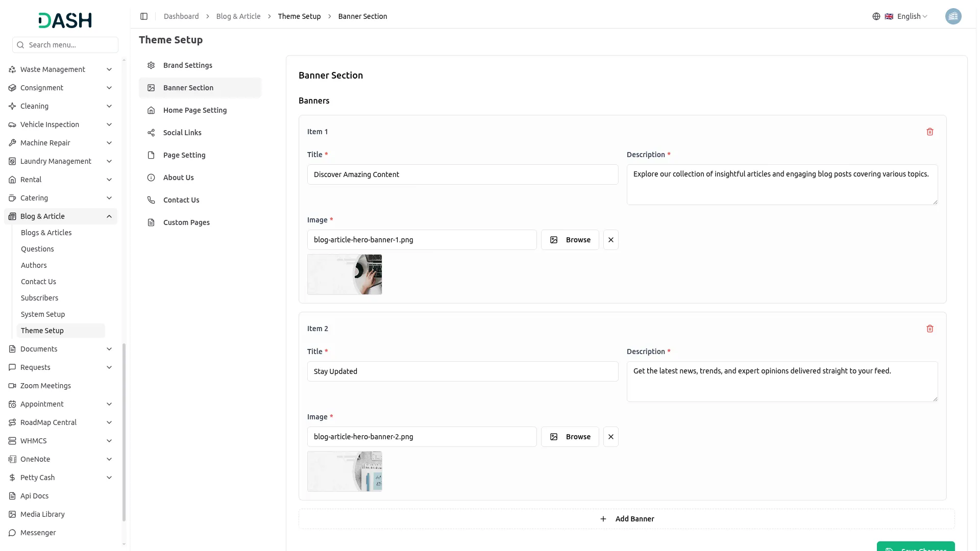Open the English language dropdown
This screenshot has width=980, height=551.
point(906,16)
